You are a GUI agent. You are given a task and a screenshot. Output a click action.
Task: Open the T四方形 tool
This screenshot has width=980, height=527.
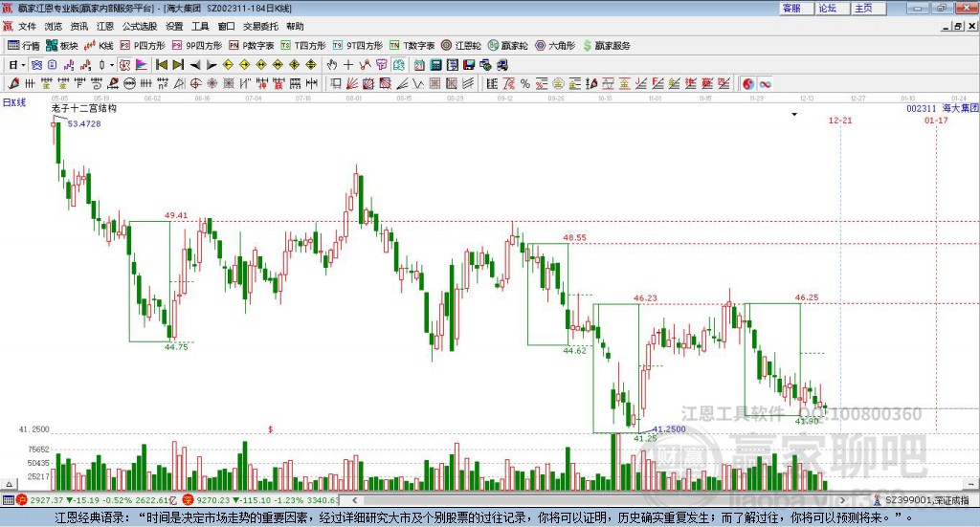point(303,46)
